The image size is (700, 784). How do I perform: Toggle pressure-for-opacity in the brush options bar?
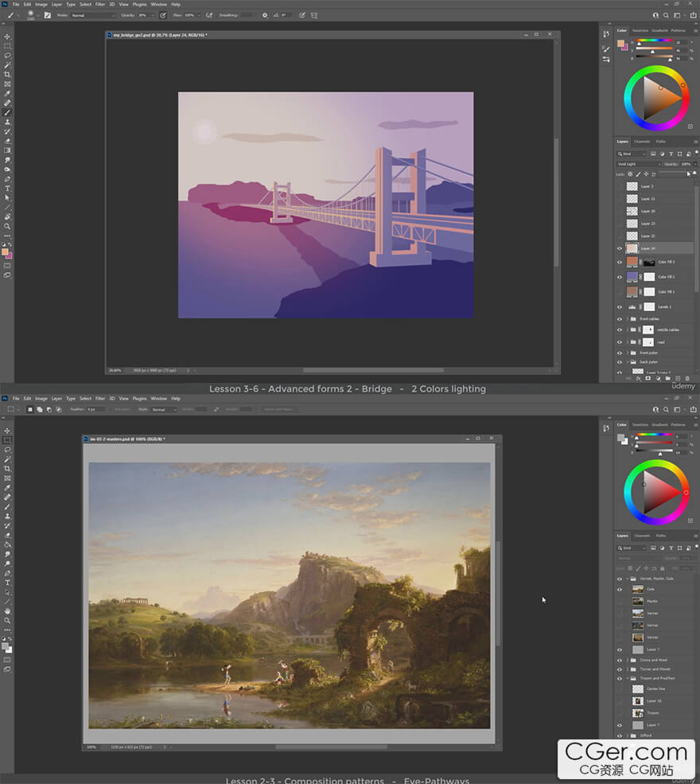point(163,15)
